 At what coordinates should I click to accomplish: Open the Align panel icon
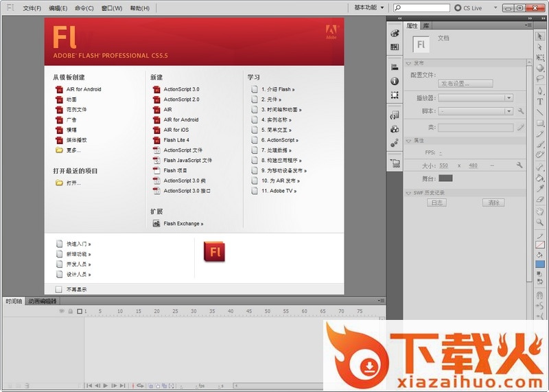click(x=395, y=67)
